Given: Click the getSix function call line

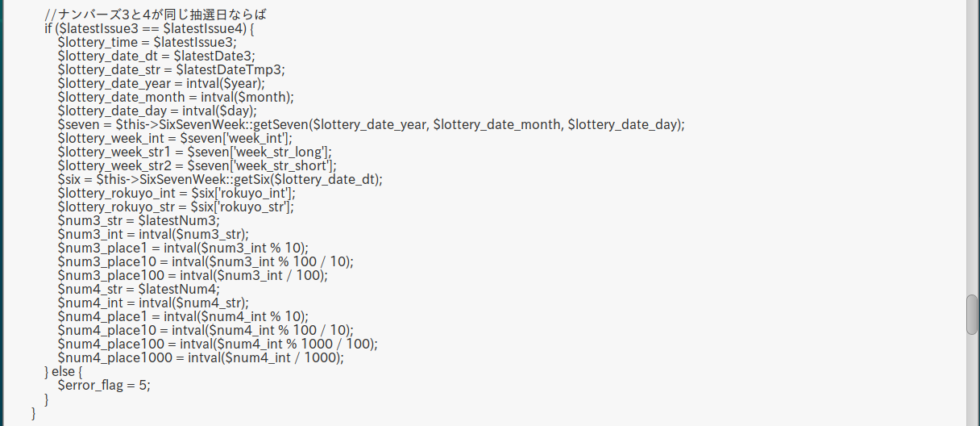Looking at the screenshot, I should (220, 179).
